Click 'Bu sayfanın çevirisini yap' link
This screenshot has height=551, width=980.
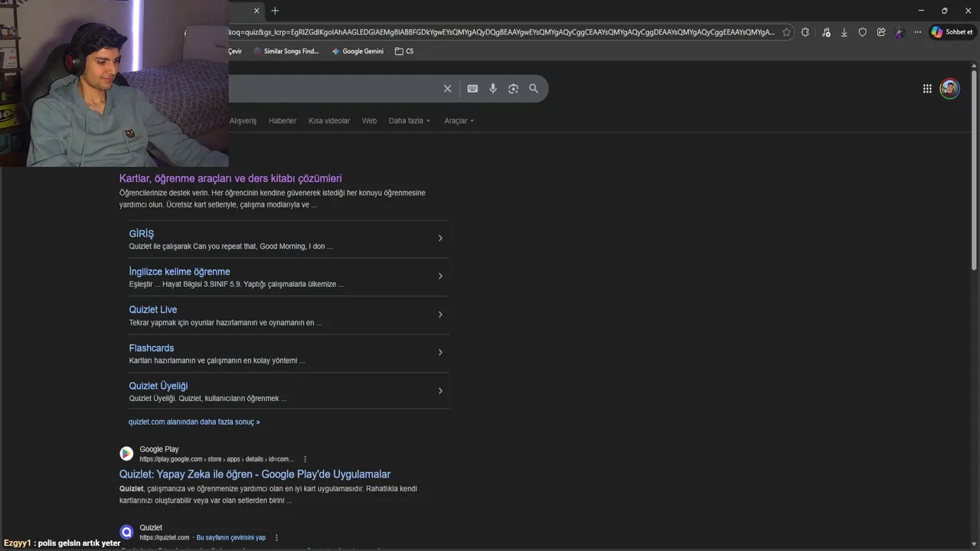pos(231,538)
